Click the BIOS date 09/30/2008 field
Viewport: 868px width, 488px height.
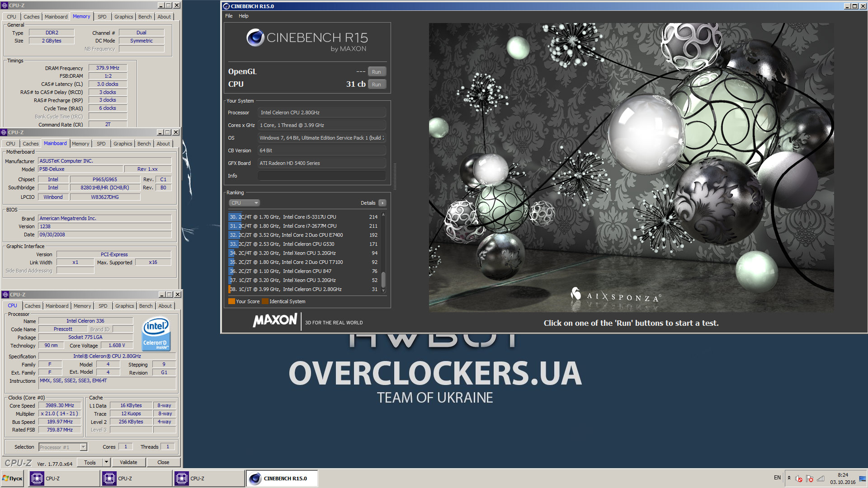pos(105,235)
